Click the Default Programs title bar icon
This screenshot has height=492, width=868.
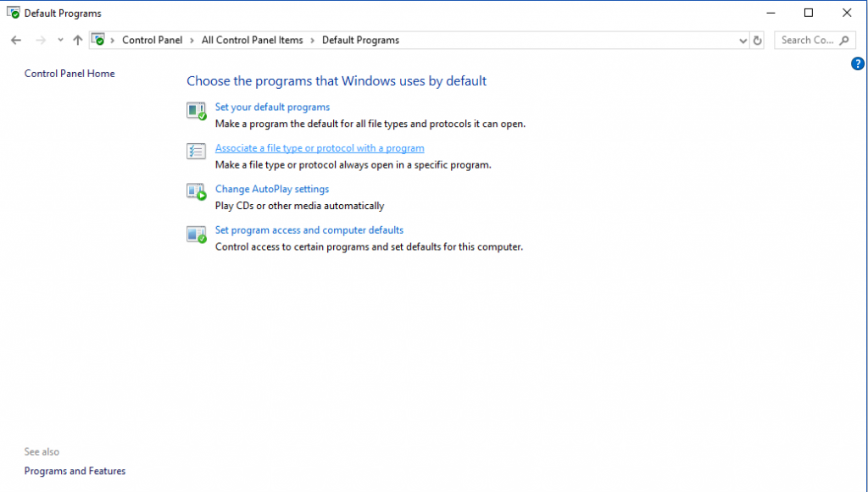14,13
